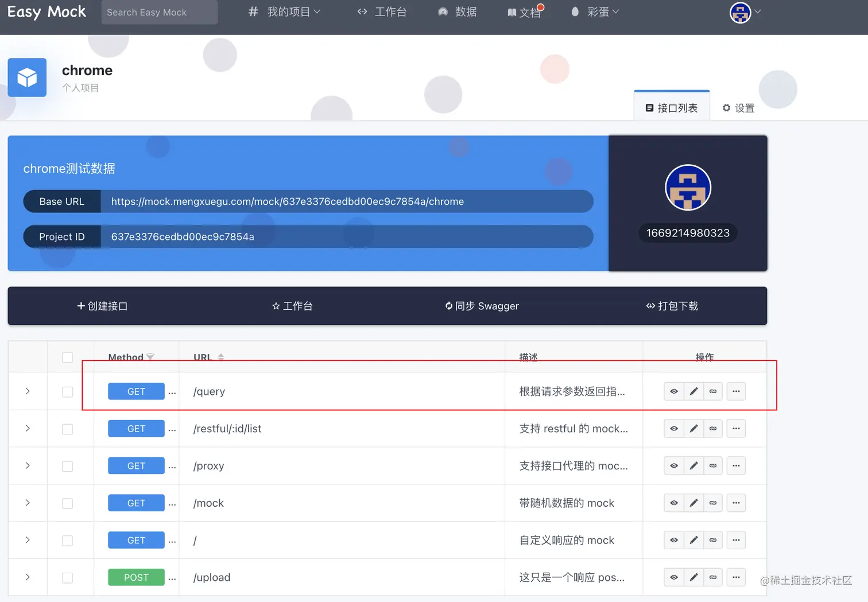The width and height of the screenshot is (868, 602).
Task: Preview the /restful/:id/list interface
Action: coord(674,429)
